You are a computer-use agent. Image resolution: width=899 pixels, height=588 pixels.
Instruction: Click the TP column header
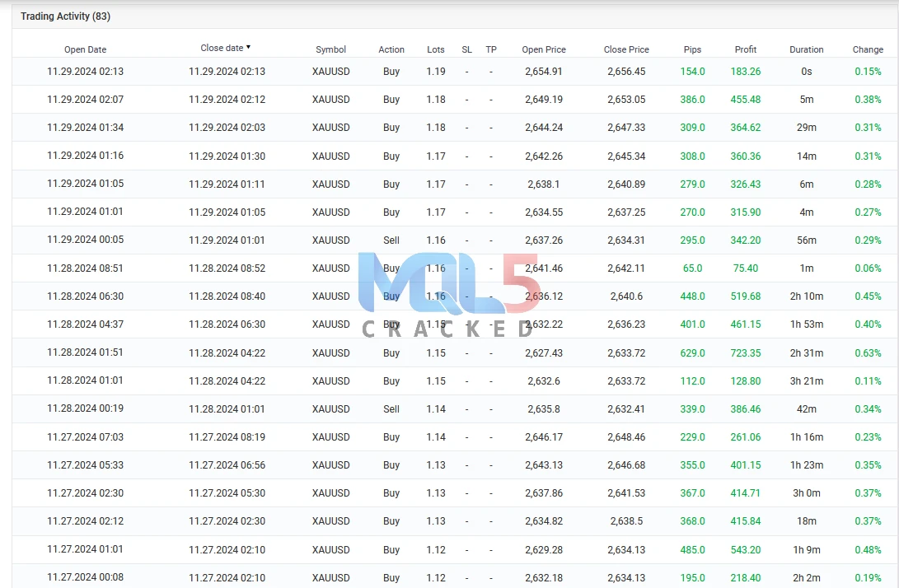click(491, 49)
